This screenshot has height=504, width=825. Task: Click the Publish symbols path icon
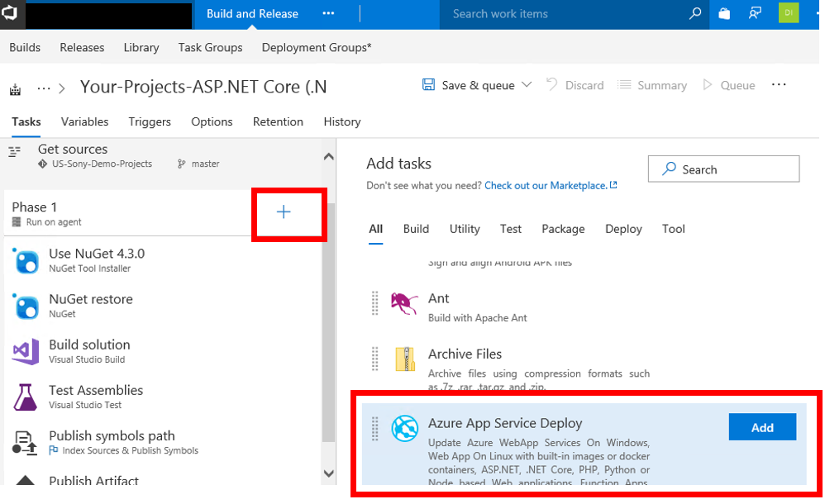click(x=25, y=443)
